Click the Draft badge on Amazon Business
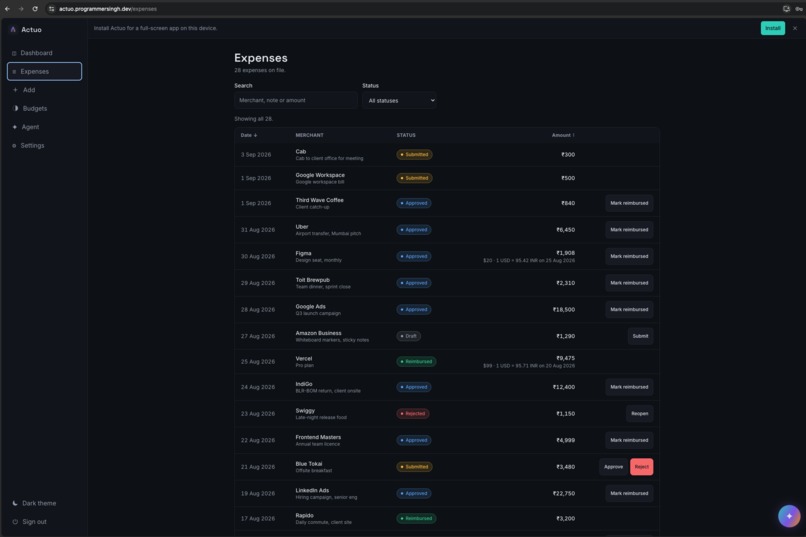The width and height of the screenshot is (806, 537). [409, 336]
